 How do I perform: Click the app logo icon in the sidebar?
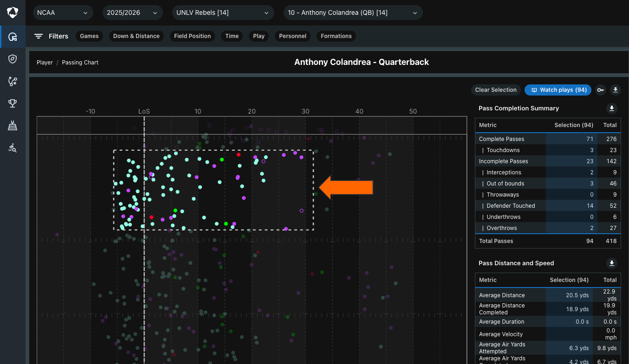point(13,13)
